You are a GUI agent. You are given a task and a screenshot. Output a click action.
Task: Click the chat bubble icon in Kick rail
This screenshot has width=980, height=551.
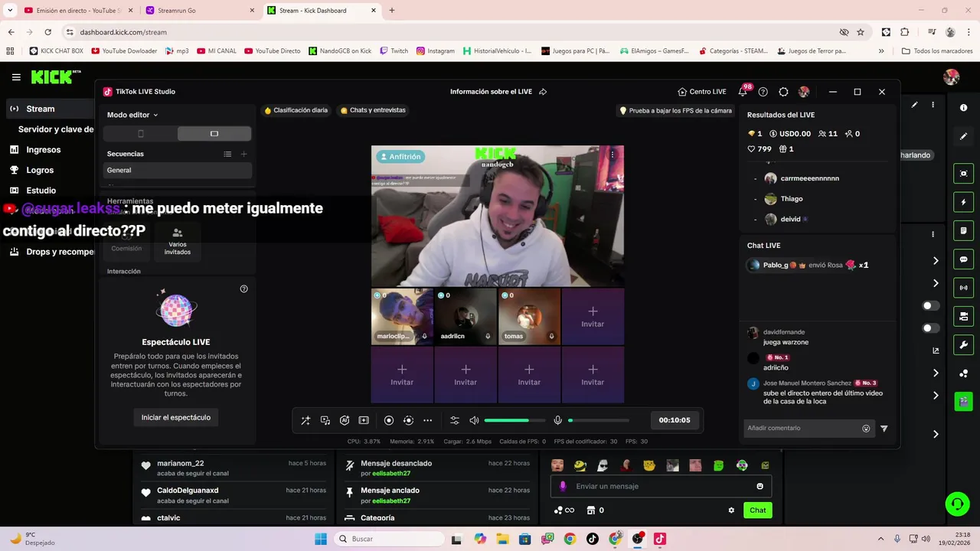(x=964, y=259)
